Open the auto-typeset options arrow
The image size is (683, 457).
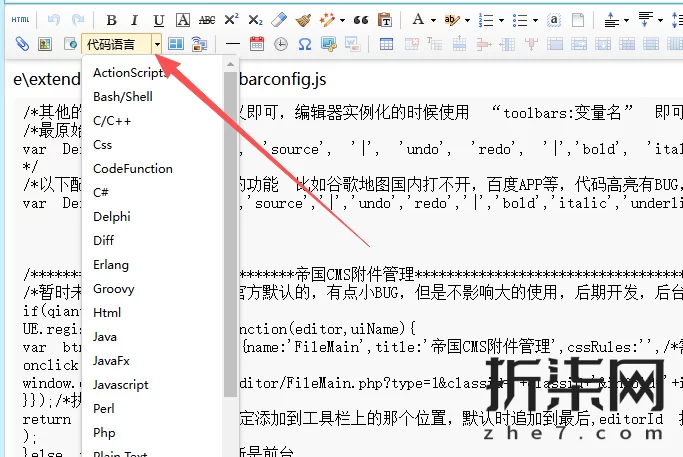(x=342, y=20)
